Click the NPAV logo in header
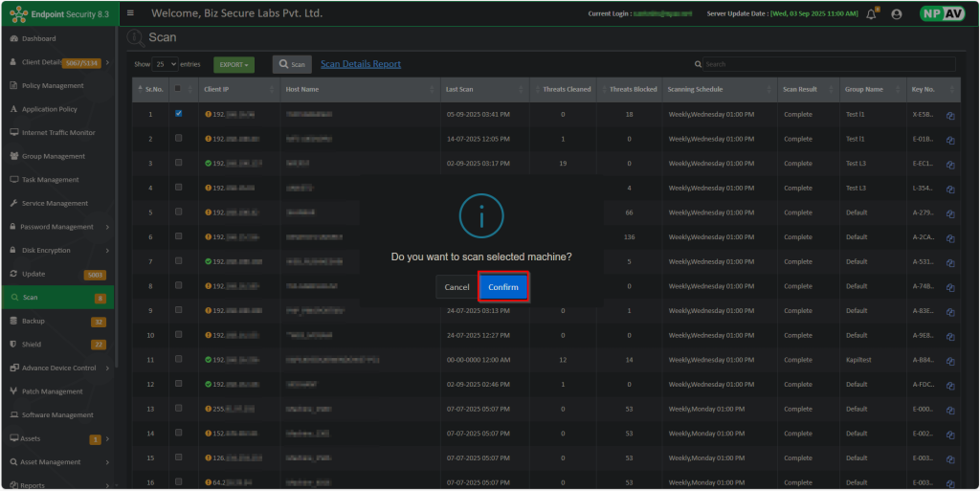 [942, 14]
